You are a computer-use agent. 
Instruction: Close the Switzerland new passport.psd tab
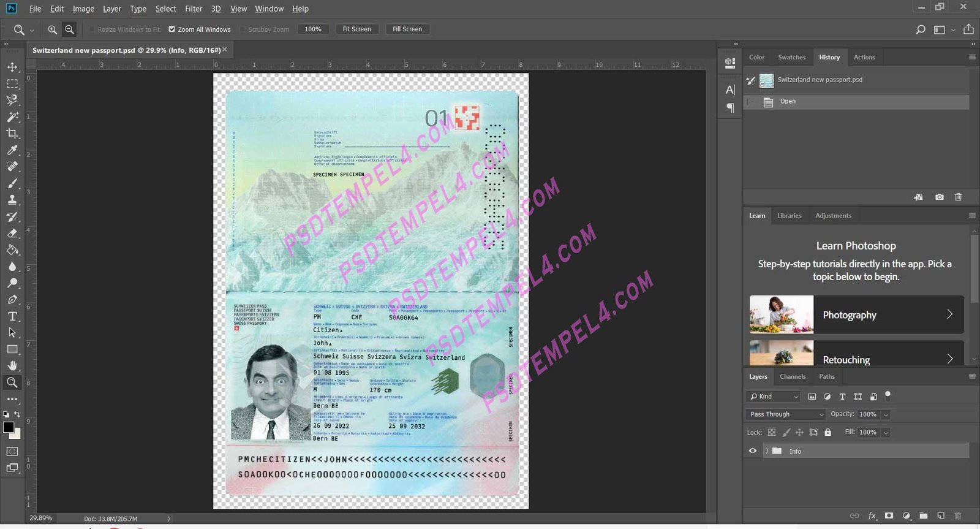(225, 50)
